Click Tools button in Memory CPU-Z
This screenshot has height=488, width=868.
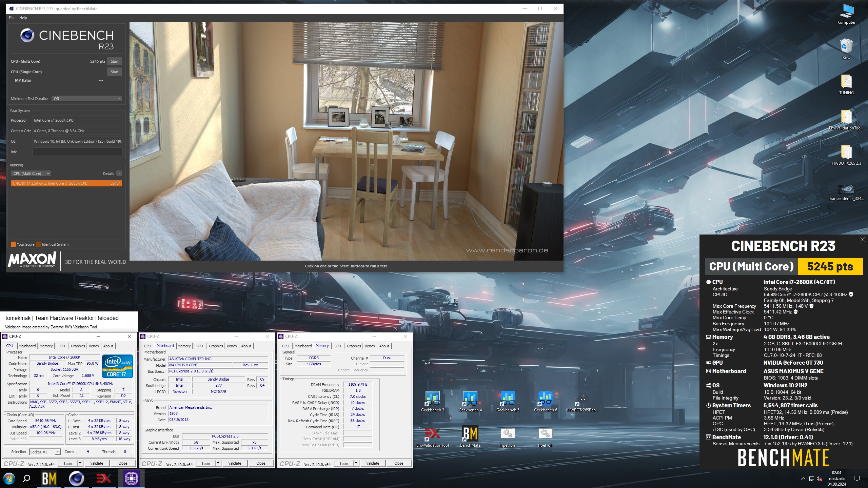pos(343,463)
